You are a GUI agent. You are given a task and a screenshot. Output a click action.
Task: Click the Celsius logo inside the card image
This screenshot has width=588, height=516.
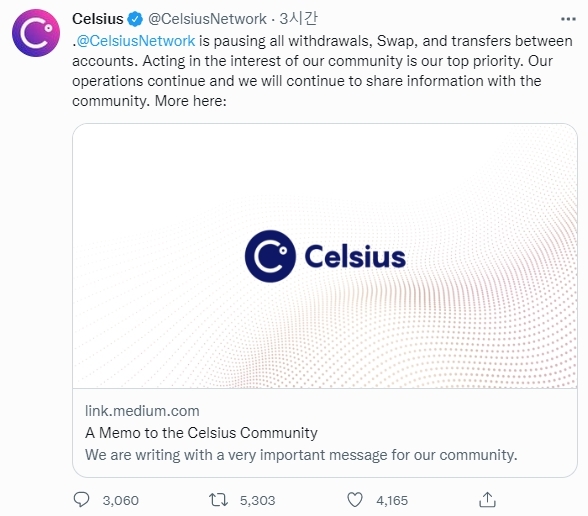pos(325,256)
